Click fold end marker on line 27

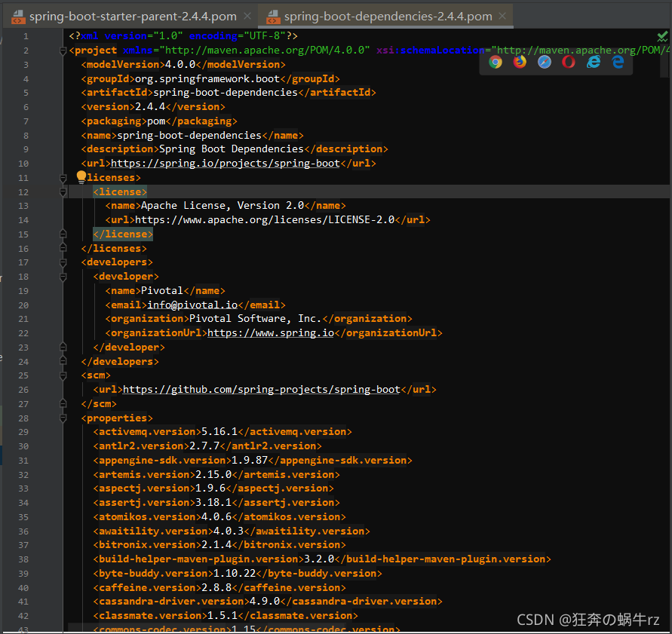pos(63,403)
